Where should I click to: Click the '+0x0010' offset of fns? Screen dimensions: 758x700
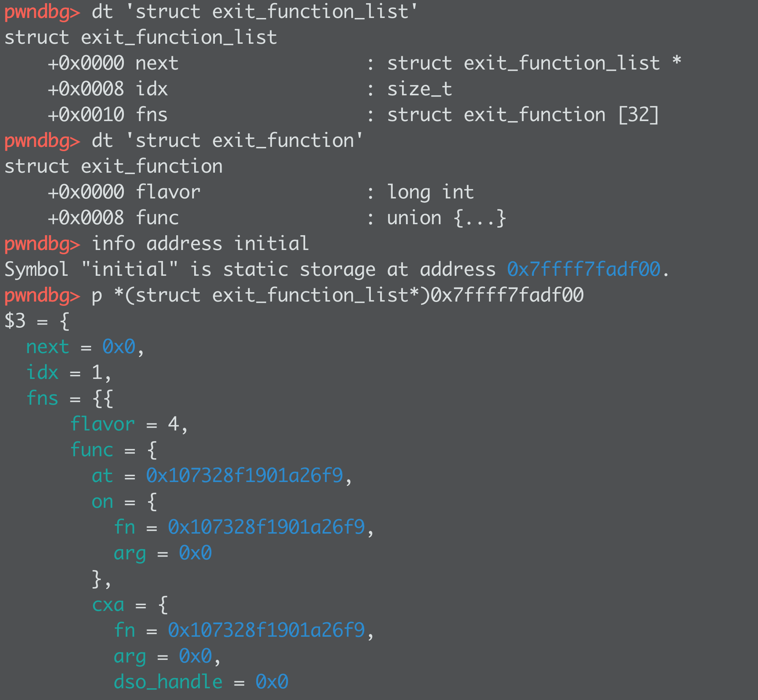click(86, 115)
